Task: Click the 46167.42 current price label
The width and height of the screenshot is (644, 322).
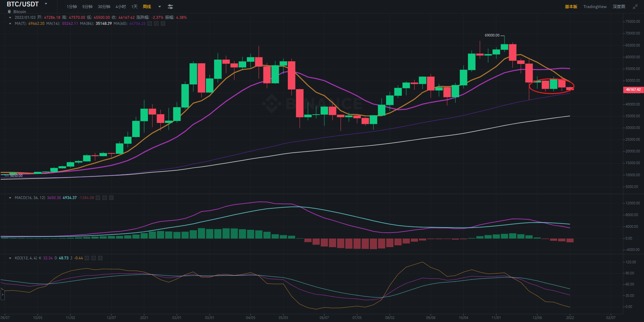Action: (x=633, y=89)
